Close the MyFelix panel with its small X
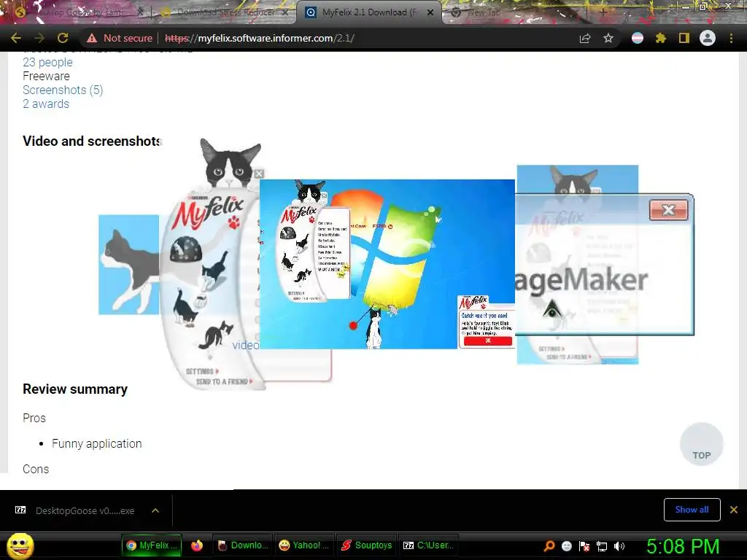This screenshot has height=560, width=747. (x=259, y=174)
